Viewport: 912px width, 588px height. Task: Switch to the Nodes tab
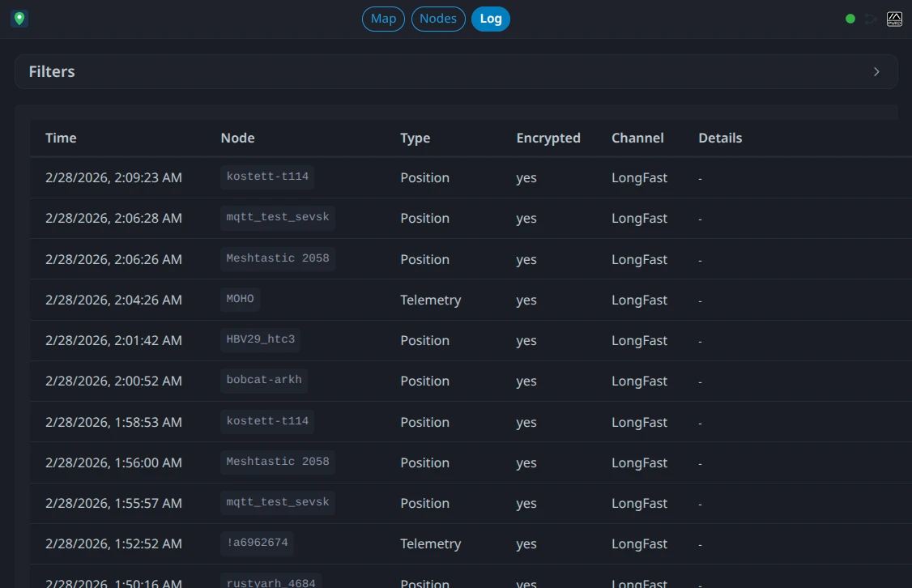coord(438,19)
